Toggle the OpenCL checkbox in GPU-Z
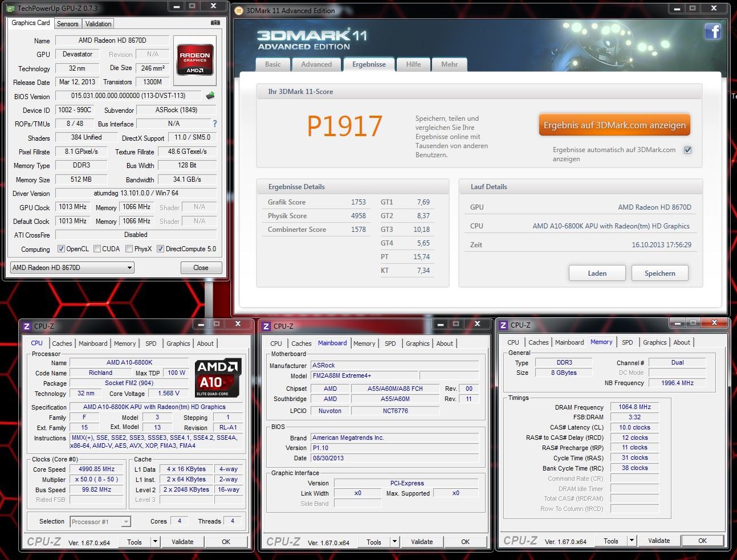 pos(62,249)
